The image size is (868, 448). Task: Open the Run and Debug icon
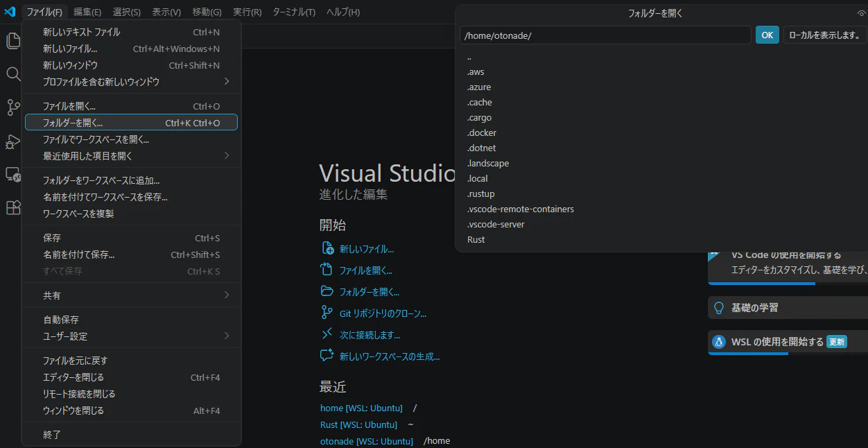(13, 141)
